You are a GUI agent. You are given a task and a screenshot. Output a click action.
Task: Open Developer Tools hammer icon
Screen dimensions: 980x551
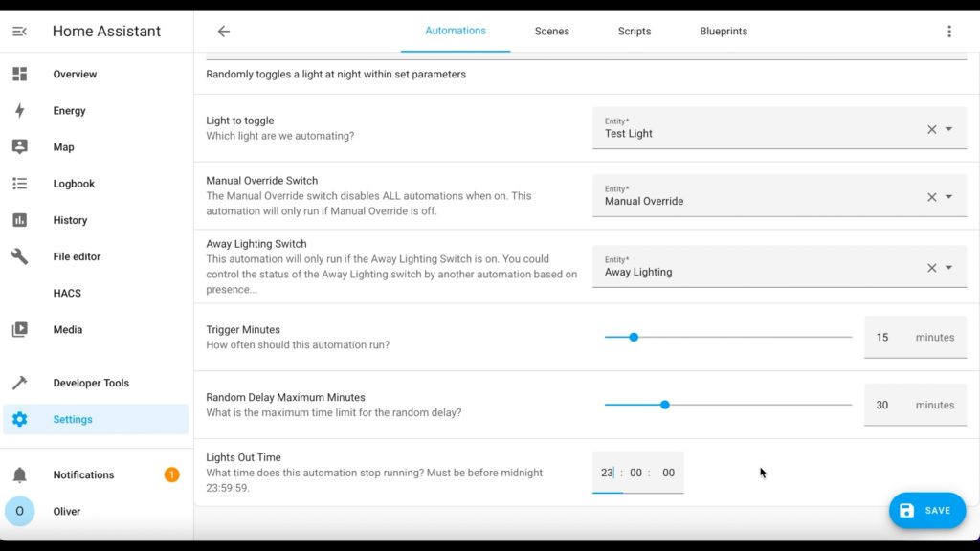pyautogui.click(x=19, y=383)
